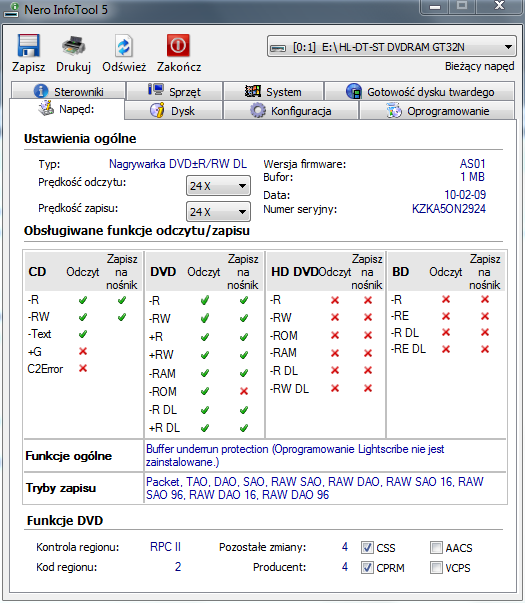Click the red X for BD -RE DL read
Screen dimensions: 525x603
446,349
